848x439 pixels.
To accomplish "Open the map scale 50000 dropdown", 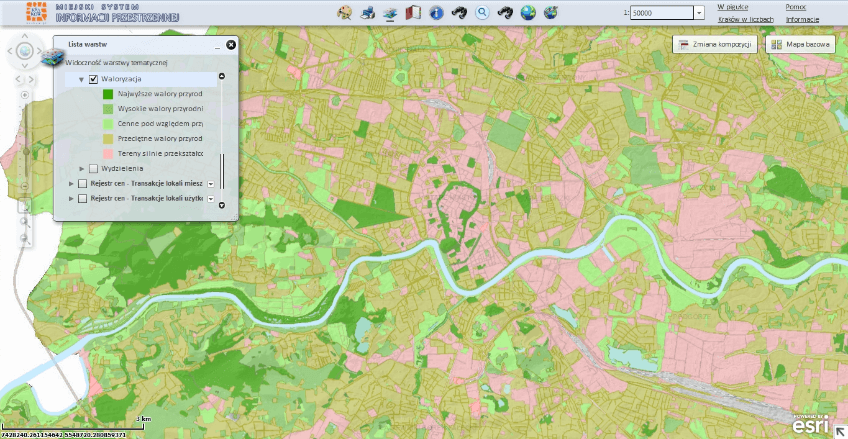I will (699, 13).
